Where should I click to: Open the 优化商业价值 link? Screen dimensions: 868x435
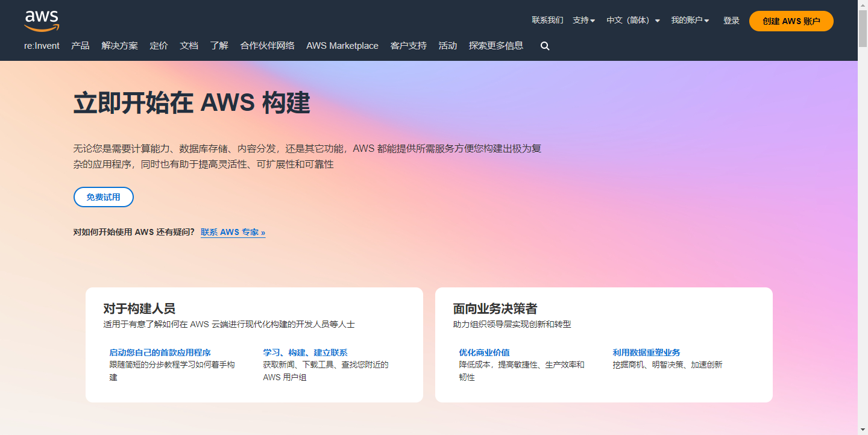[x=484, y=352]
